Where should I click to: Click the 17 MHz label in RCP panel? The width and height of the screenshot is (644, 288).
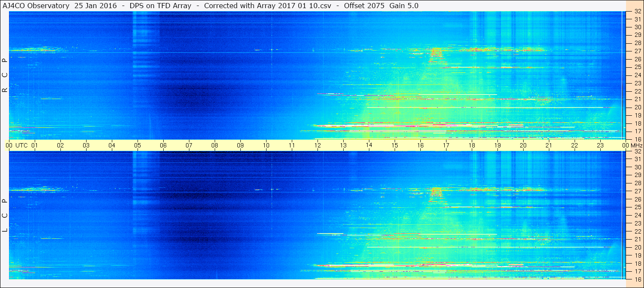(x=637, y=131)
